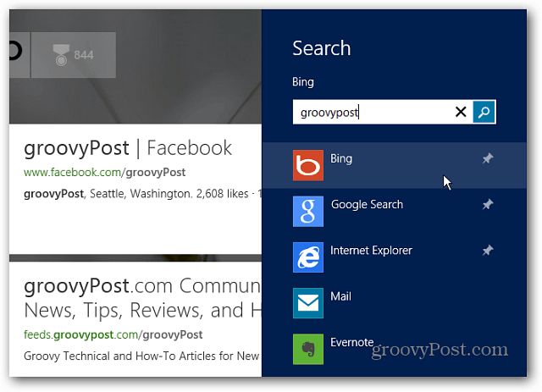Toggle the pin next to Google Search
The image size is (542, 392).
488,205
